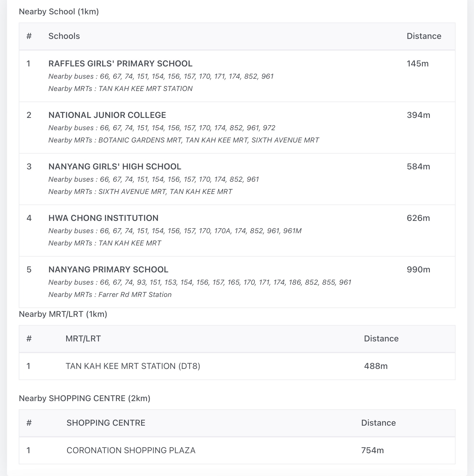Image resolution: width=474 pixels, height=476 pixels.
Task: Click Nearby Shopping Centre (2km) heading
Action: point(85,398)
